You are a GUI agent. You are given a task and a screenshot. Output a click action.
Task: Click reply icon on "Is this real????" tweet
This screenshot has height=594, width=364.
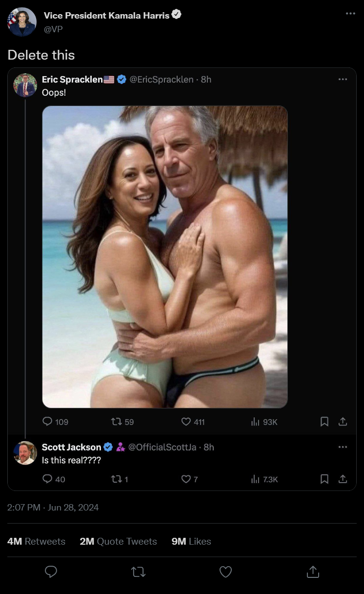pos(48,479)
